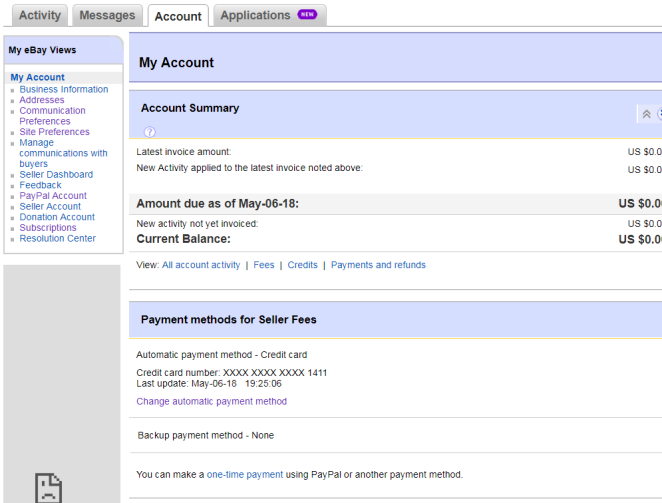Viewport: 662px width, 503px height.
Task: Go to Resolution Center
Action: point(57,238)
